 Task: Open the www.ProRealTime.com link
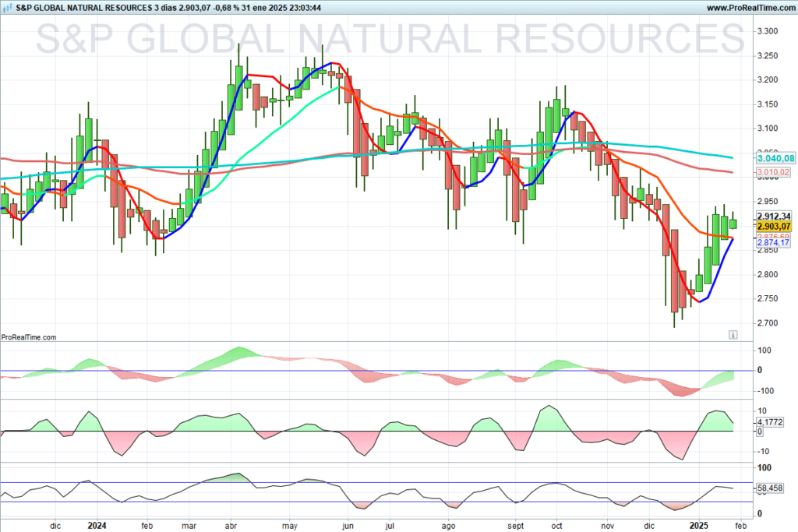[750, 8]
